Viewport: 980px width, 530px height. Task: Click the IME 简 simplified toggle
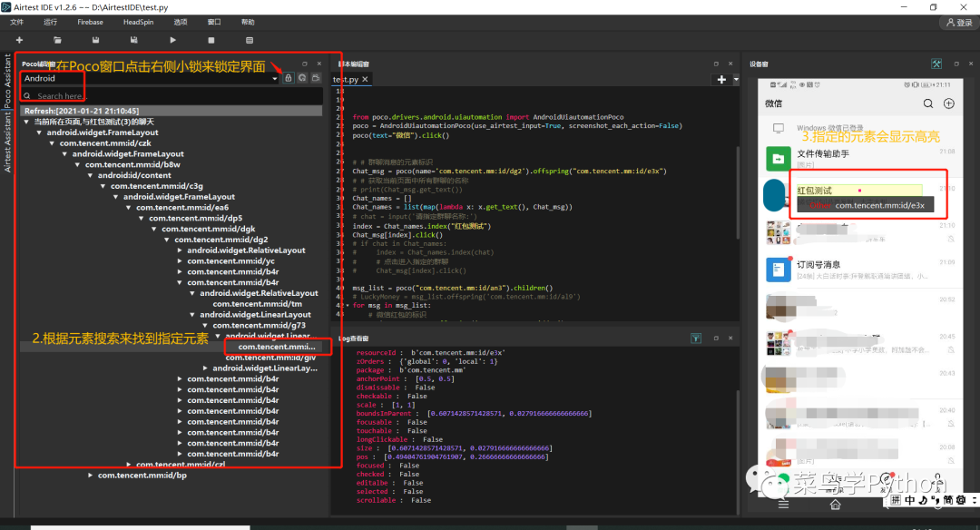click(x=948, y=500)
